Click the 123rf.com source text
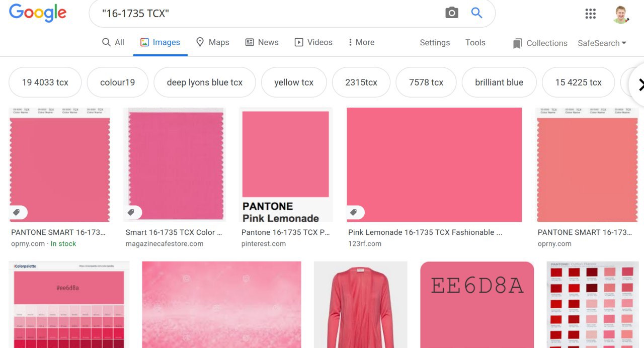 365,244
